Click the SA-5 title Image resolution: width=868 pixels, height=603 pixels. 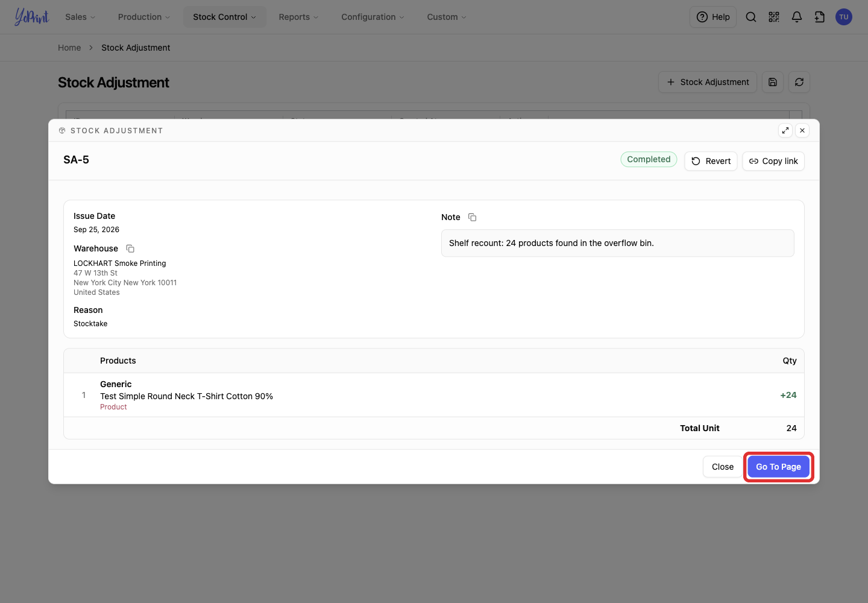click(x=76, y=160)
